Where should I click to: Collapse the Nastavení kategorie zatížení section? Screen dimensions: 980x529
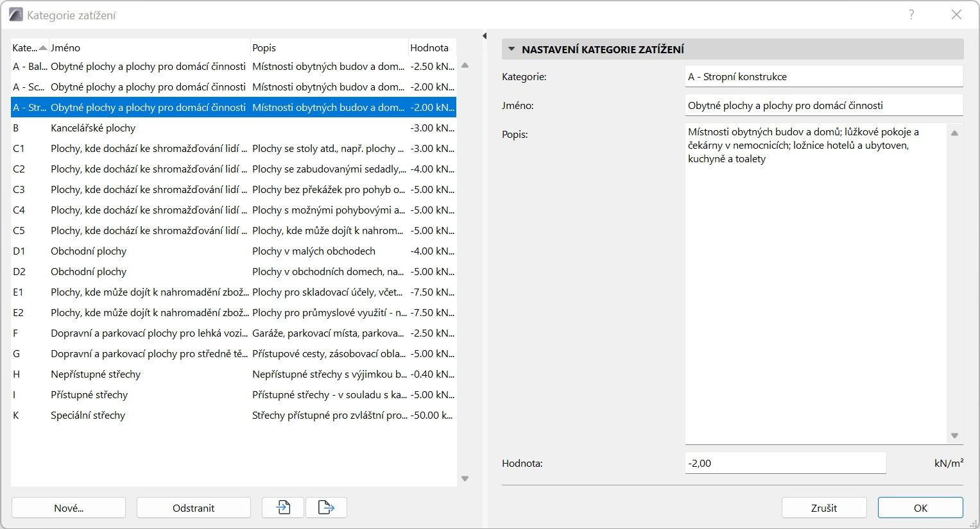[x=511, y=49]
